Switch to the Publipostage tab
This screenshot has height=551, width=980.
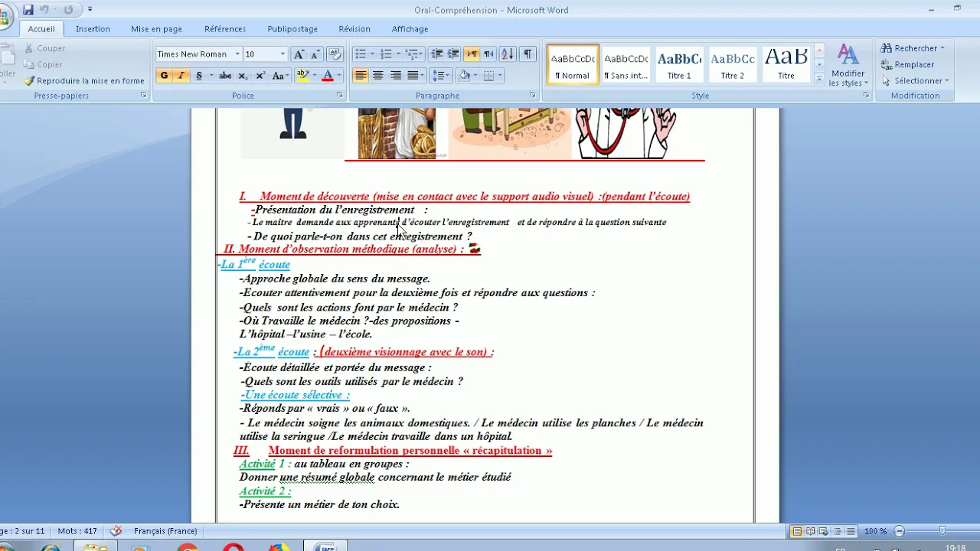coord(292,29)
